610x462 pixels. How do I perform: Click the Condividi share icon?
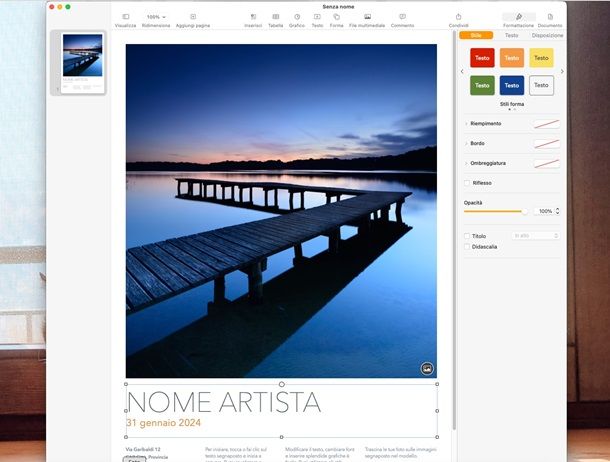[458, 17]
